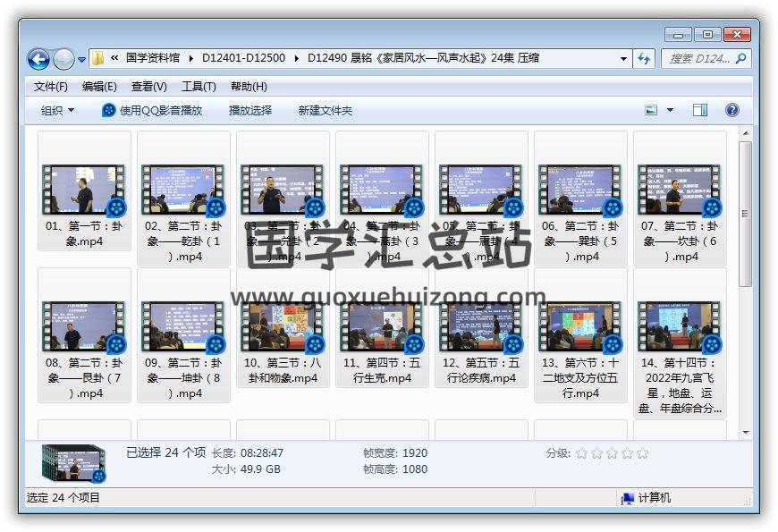Screen dimensions: 778x532
Task: Open the 工具(T) menu
Action: [199, 87]
